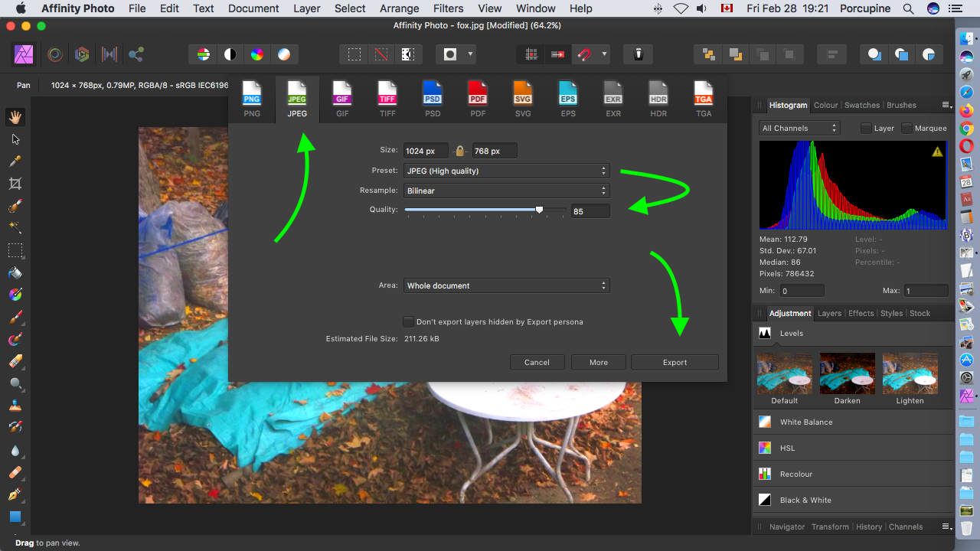Open the Preset dropdown
The image size is (980, 551).
click(x=507, y=171)
